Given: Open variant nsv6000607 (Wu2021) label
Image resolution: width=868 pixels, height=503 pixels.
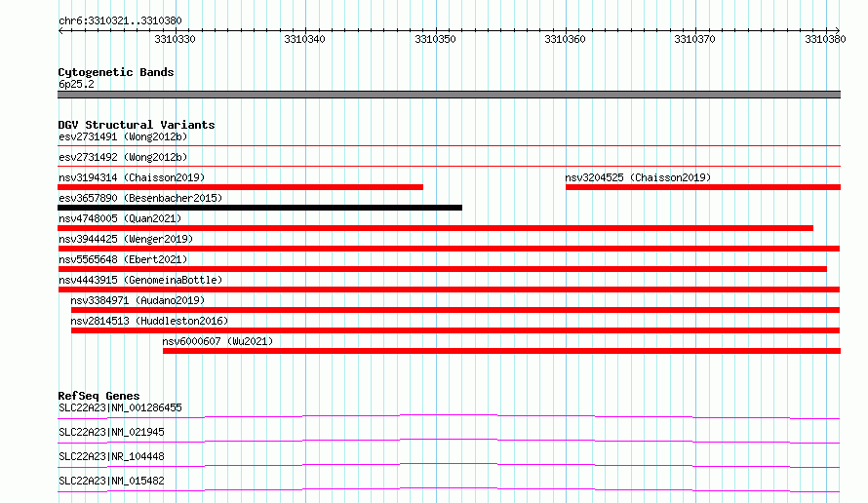Looking at the screenshot, I should pos(217,341).
